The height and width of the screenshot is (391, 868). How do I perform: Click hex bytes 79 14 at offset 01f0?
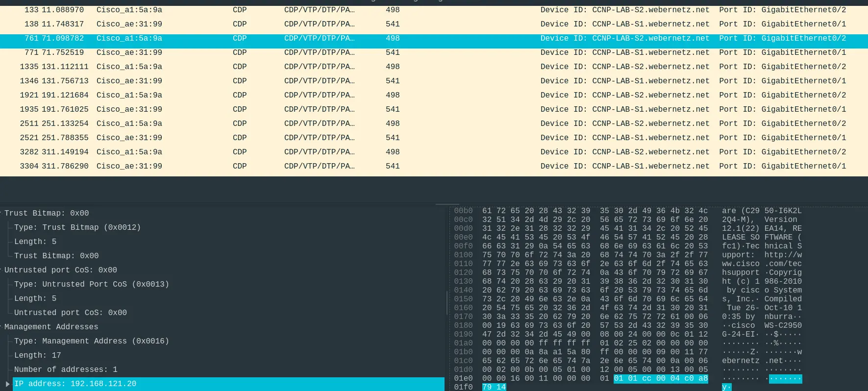(x=494, y=387)
